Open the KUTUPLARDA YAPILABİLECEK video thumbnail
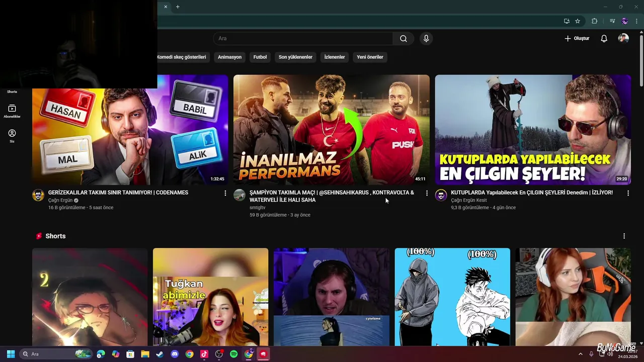This screenshot has height=362, width=644. [x=533, y=130]
